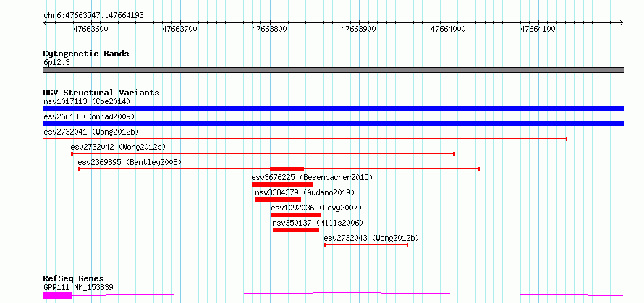Click the esv2732041 thin red span line
This screenshot has height=303, width=644.
(x=305, y=139)
